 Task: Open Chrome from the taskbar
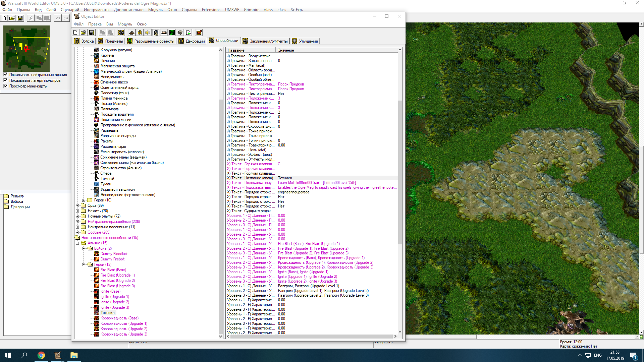coord(41,355)
